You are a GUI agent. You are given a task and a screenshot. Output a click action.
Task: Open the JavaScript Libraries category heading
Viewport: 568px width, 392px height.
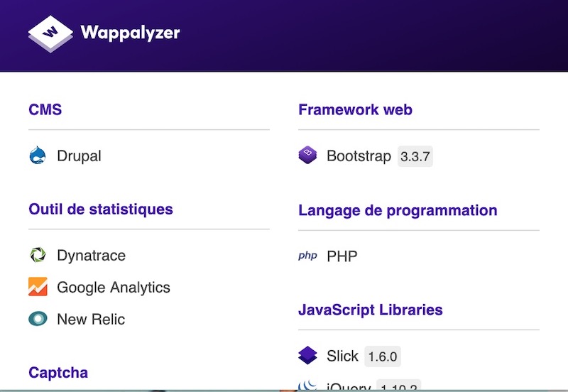pyautogui.click(x=371, y=310)
